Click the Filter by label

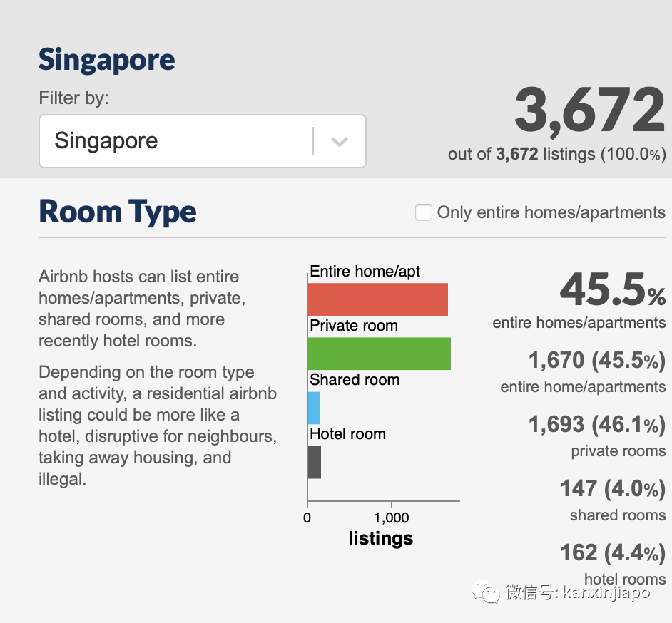click(73, 98)
